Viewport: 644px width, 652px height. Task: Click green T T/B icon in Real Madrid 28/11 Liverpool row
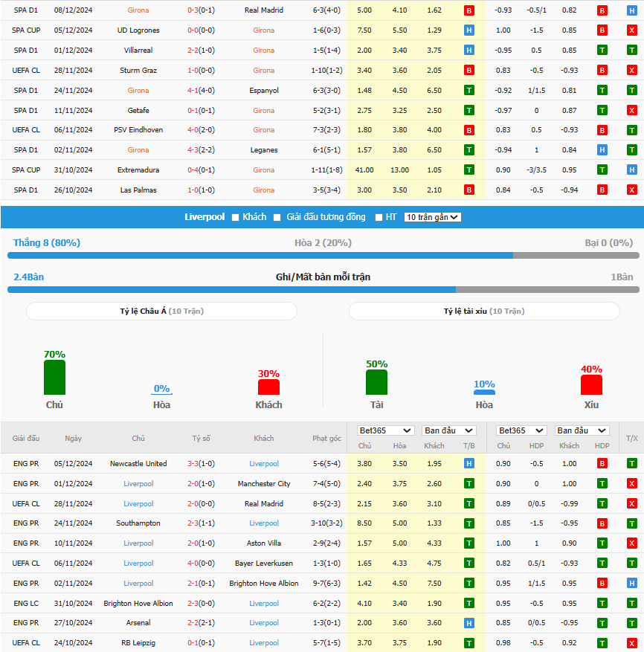coord(468,503)
